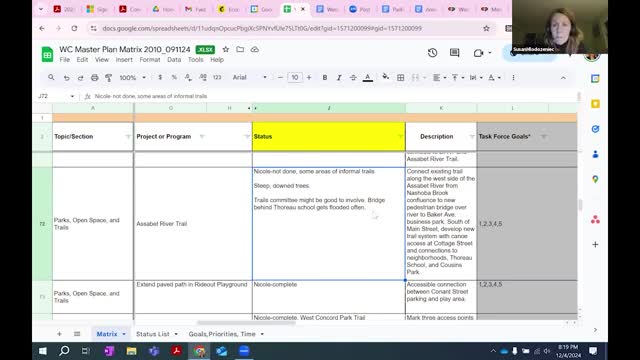Screen dimensions: 640x360
Task: Redo the last action
Action: (80, 78)
